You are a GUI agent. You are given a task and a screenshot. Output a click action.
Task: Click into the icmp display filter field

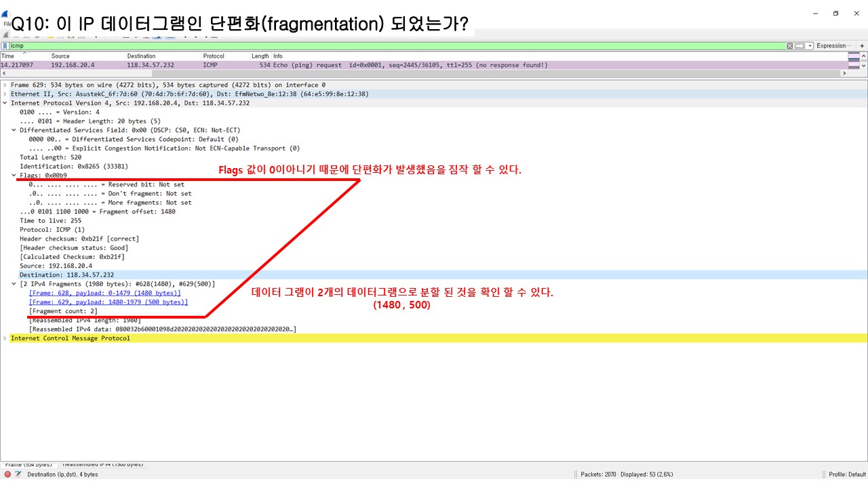(x=397, y=46)
